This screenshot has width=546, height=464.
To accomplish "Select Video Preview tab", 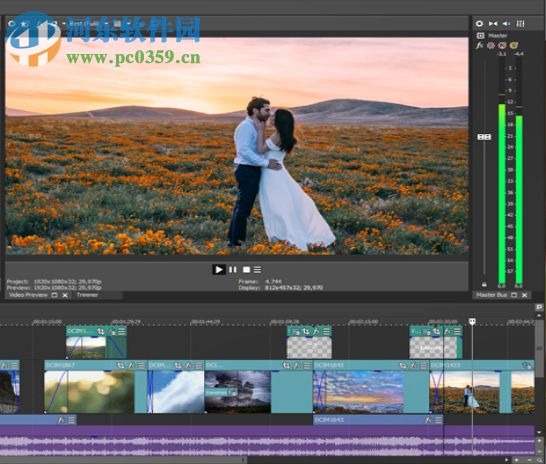I will point(28,295).
